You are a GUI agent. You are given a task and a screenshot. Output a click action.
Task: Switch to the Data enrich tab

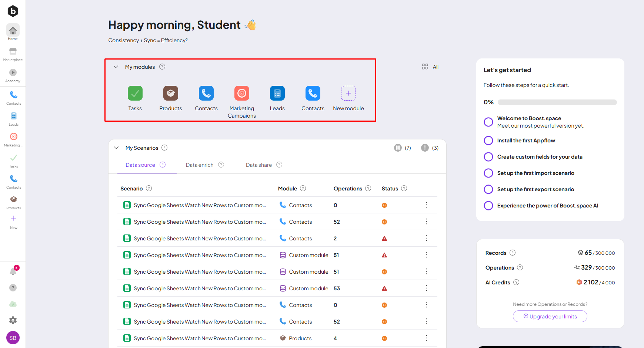[200, 165]
